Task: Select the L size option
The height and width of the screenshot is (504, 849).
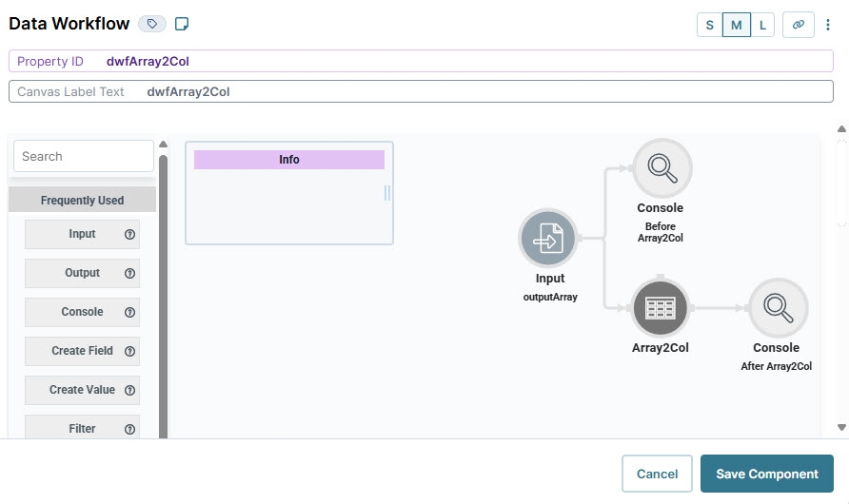Action: (762, 25)
